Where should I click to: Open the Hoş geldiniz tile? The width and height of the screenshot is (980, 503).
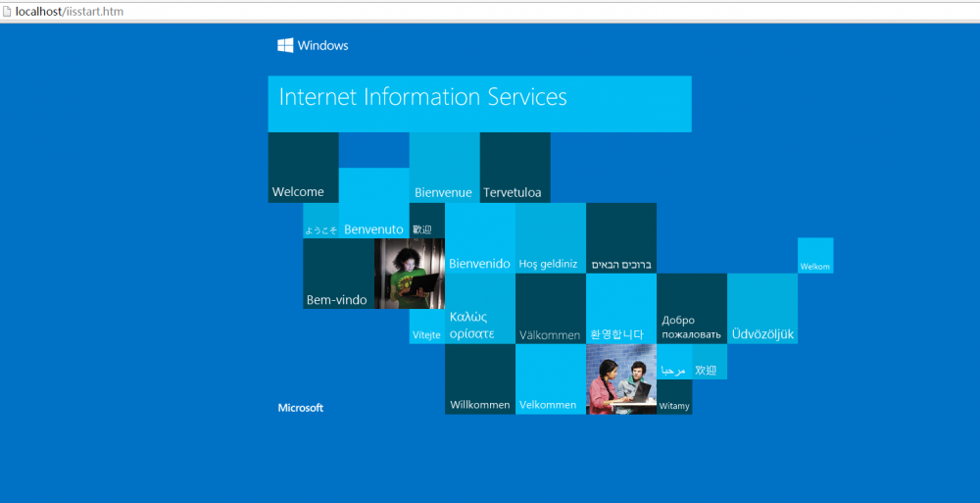coord(550,238)
